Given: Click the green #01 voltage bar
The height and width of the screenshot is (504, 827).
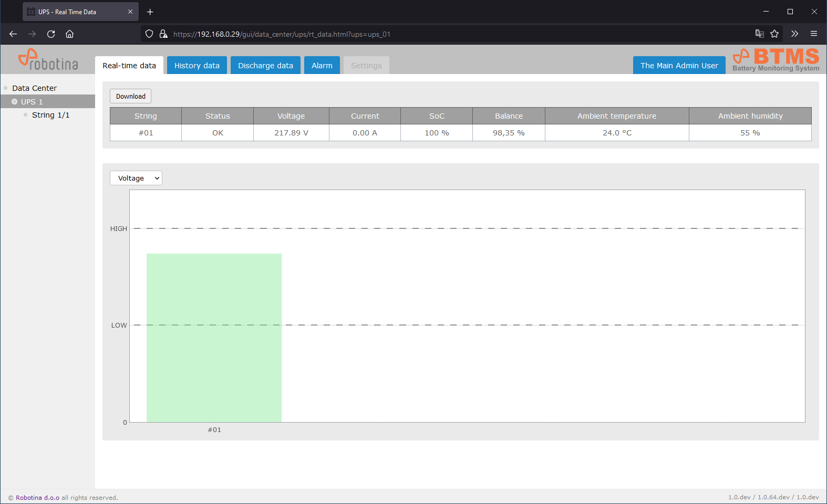Looking at the screenshot, I should [214, 338].
